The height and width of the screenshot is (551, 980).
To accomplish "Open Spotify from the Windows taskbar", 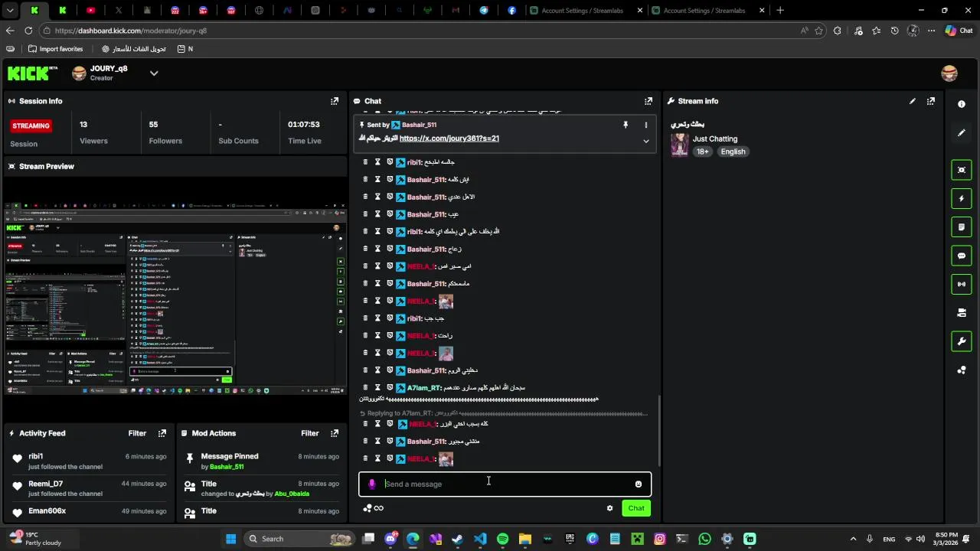I will (503, 539).
